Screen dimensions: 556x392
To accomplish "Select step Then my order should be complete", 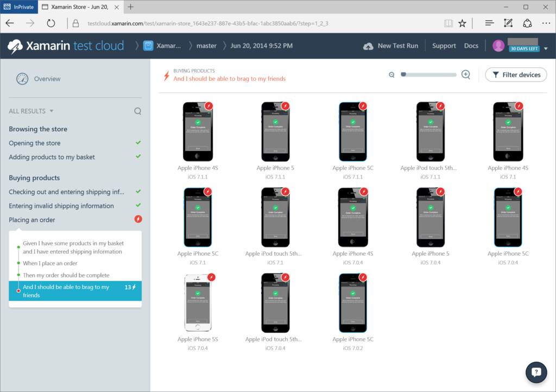I will 66,275.
